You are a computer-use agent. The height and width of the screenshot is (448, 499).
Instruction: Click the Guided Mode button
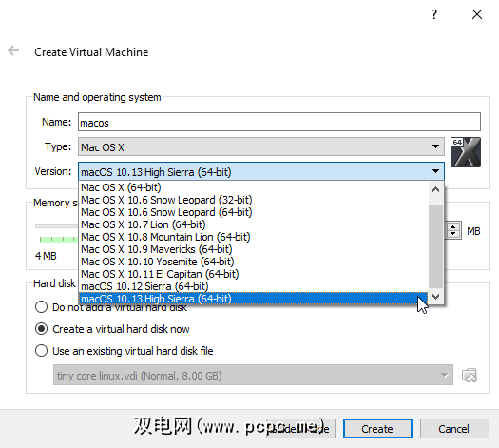click(x=300, y=429)
